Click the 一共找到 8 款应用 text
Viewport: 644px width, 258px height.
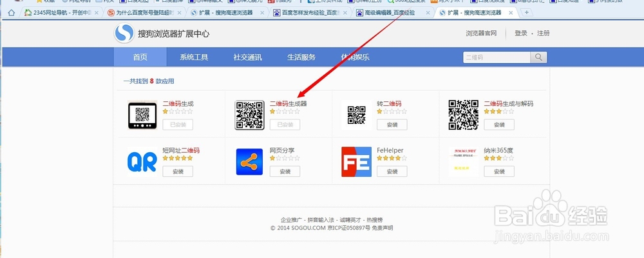pyautogui.click(x=149, y=81)
